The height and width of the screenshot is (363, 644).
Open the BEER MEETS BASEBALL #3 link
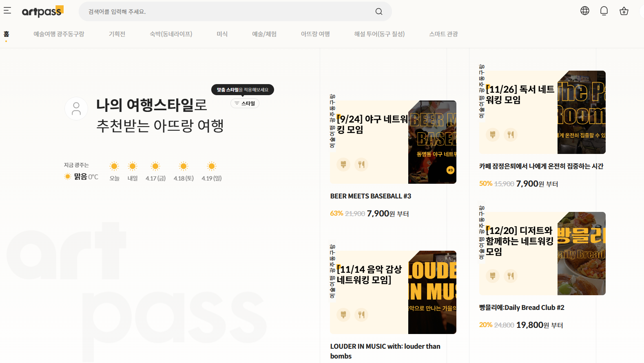tap(370, 196)
